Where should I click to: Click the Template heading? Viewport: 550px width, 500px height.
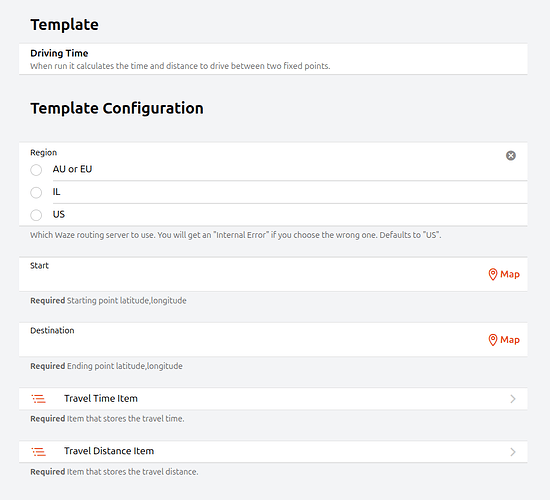pyautogui.click(x=65, y=25)
